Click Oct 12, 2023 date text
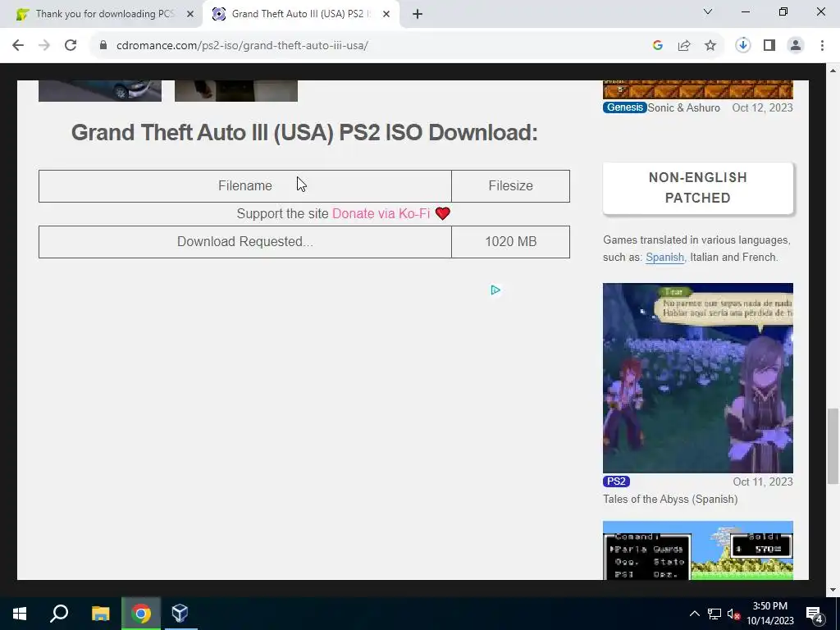 tap(762, 107)
